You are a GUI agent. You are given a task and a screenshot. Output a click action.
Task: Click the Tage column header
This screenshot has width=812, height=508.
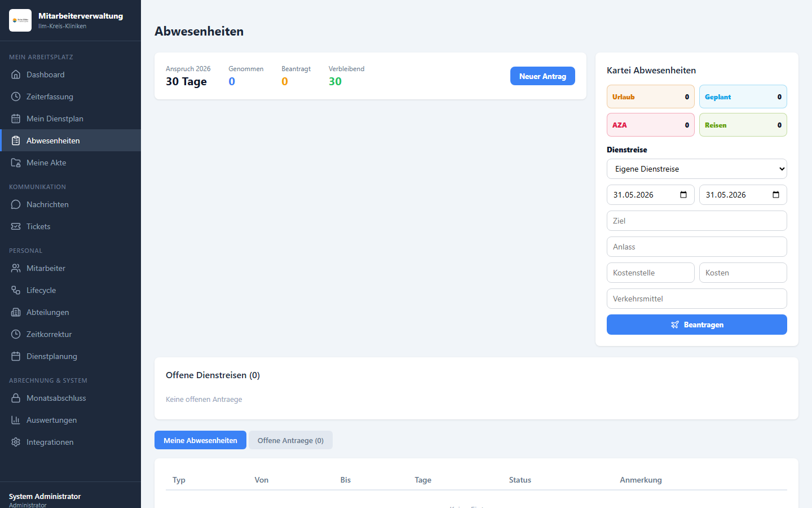point(423,480)
